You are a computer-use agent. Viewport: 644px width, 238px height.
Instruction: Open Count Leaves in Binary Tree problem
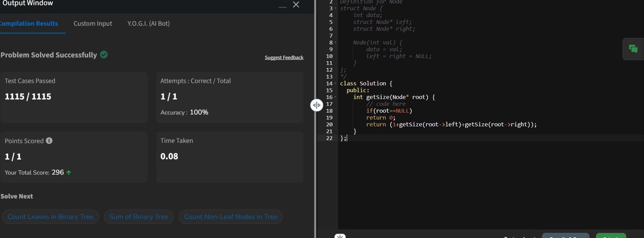[x=50, y=217]
